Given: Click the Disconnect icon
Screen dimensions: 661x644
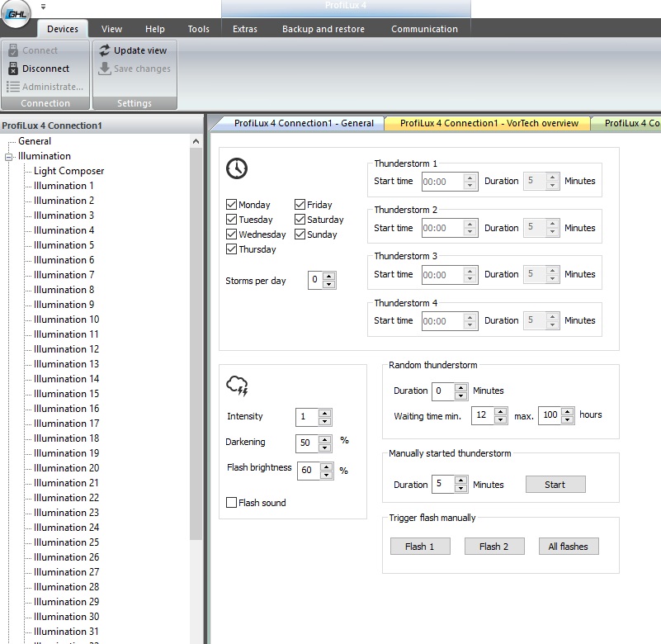Looking at the screenshot, I should tap(13, 69).
